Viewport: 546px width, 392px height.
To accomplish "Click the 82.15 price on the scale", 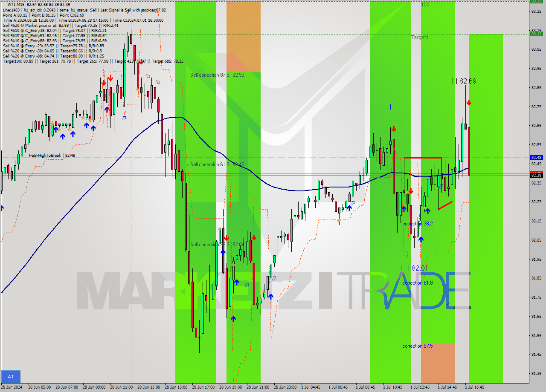I will tap(536, 221).
